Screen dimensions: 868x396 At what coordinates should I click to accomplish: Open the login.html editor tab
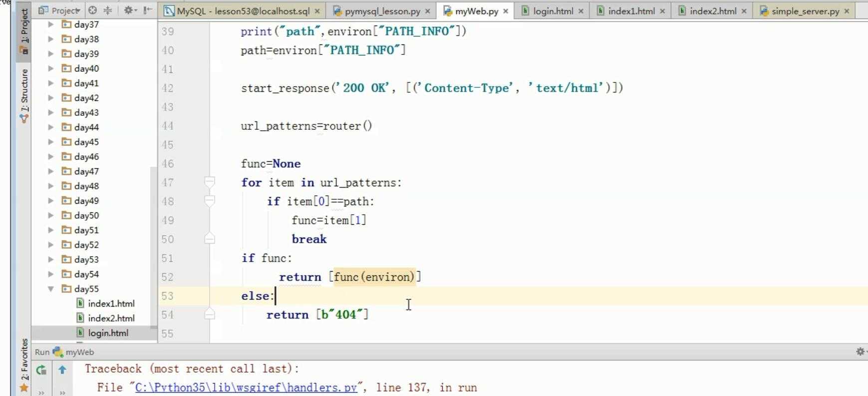pos(553,10)
